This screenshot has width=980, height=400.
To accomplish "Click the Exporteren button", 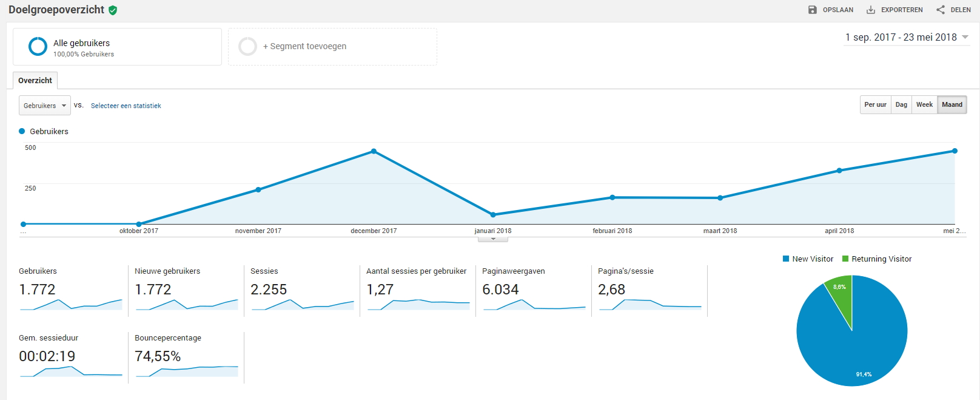I will [x=895, y=10].
